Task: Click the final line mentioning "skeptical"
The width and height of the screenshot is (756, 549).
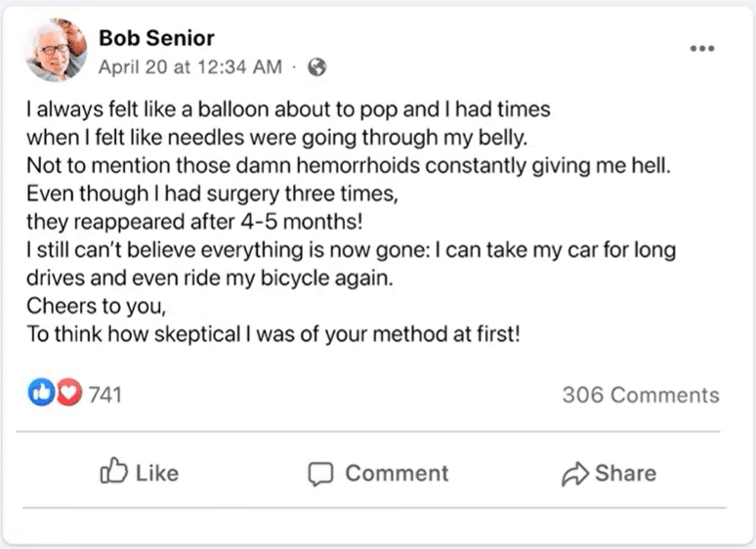Action: coord(273,334)
